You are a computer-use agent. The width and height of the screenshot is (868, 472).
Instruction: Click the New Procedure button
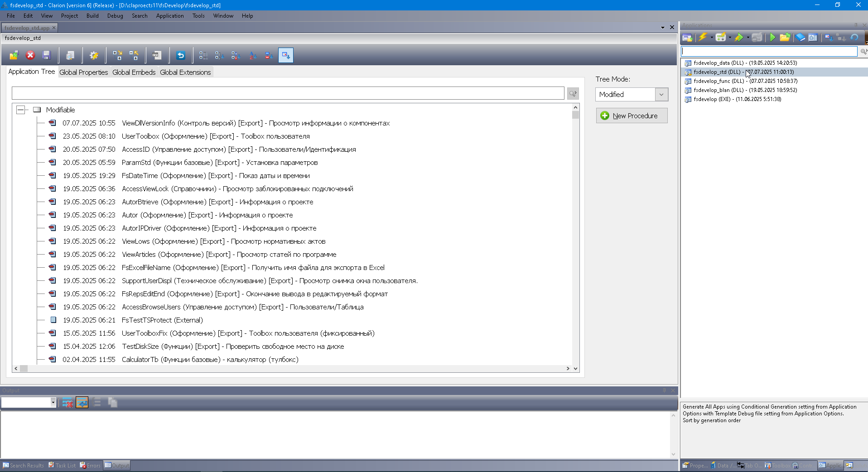point(632,116)
